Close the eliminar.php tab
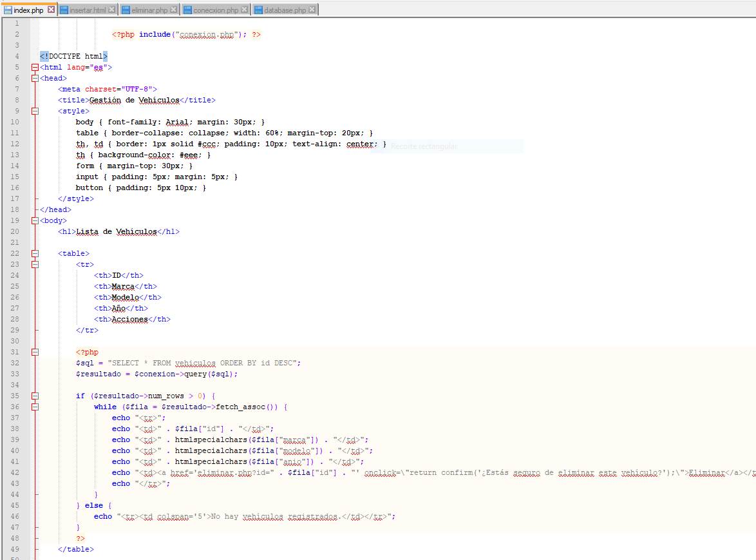The width and height of the screenshot is (756, 560). pos(174,10)
